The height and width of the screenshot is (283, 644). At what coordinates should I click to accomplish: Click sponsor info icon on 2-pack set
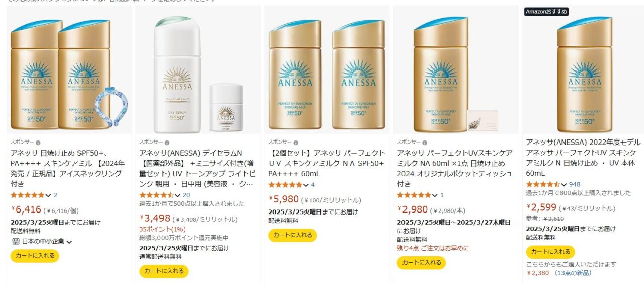[296, 143]
